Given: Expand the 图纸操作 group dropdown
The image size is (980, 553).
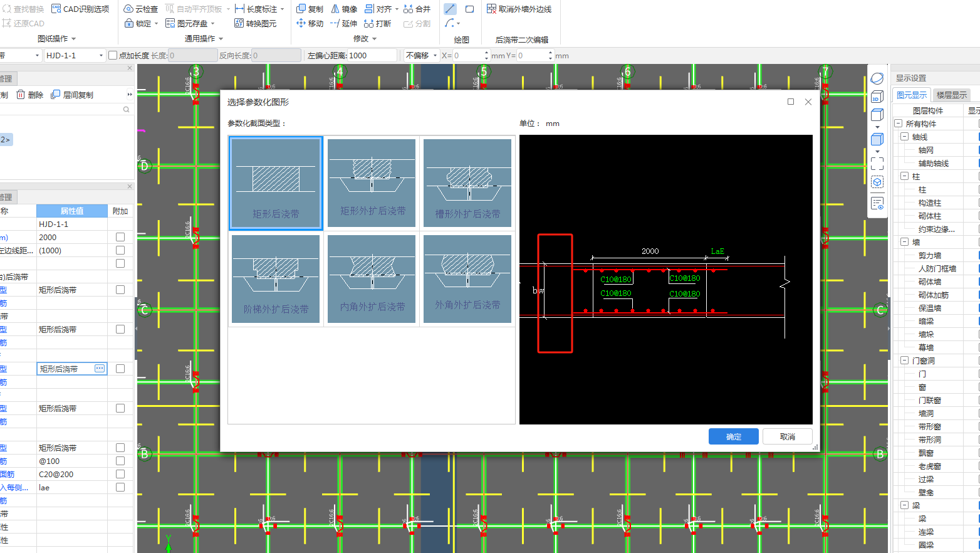Looking at the screenshot, I should pyautogui.click(x=57, y=39).
